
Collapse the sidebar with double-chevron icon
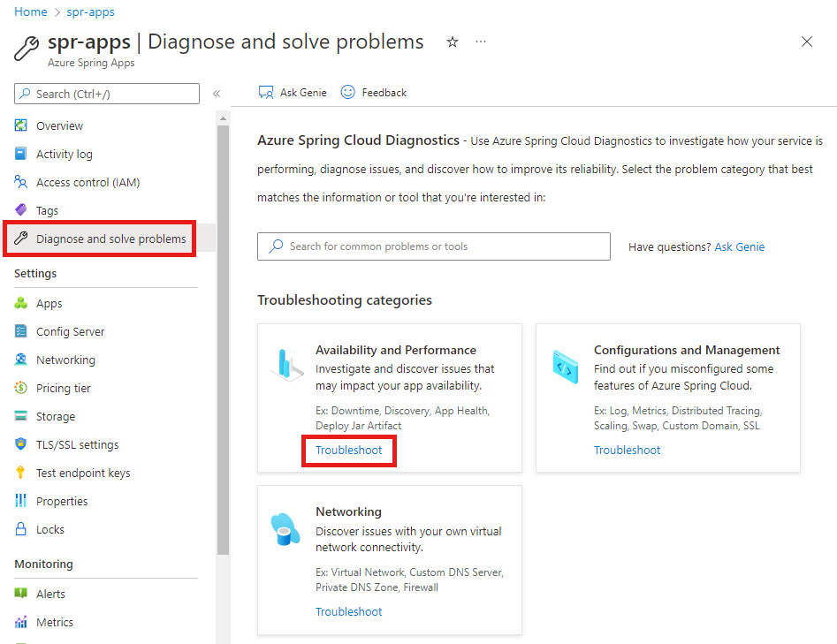tap(217, 94)
